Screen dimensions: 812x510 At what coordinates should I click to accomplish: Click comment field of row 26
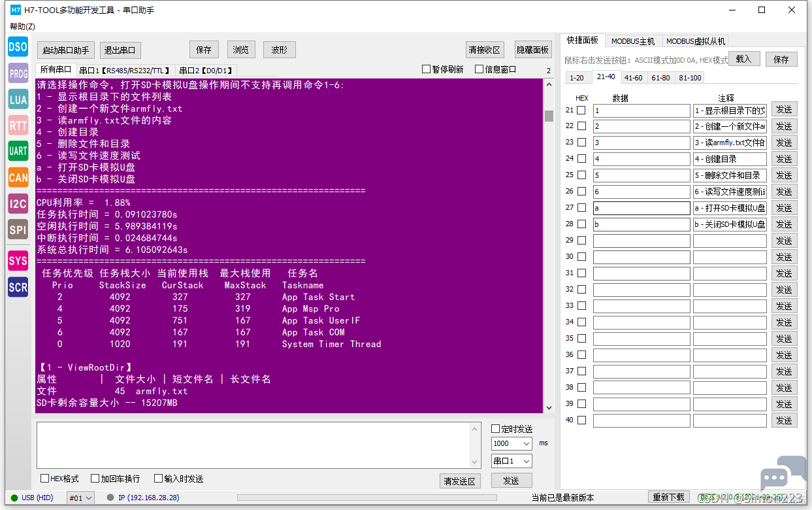[730, 192]
